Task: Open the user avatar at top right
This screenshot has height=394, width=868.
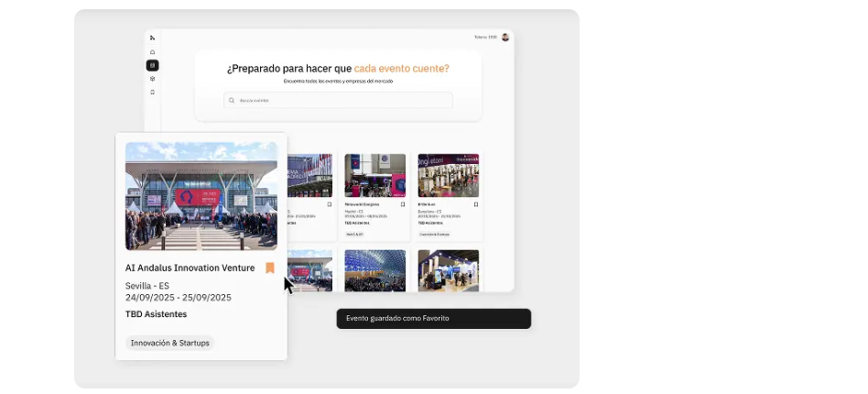Action: pos(505,38)
